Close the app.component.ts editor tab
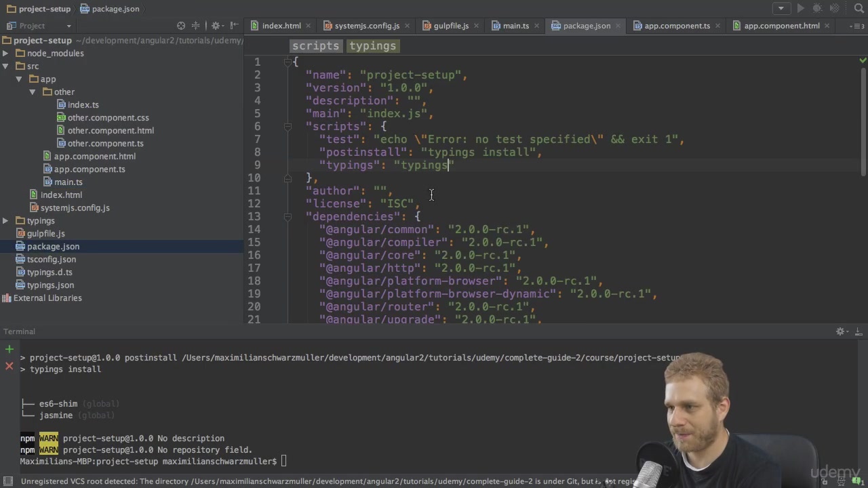The image size is (868, 488). pos(717,26)
